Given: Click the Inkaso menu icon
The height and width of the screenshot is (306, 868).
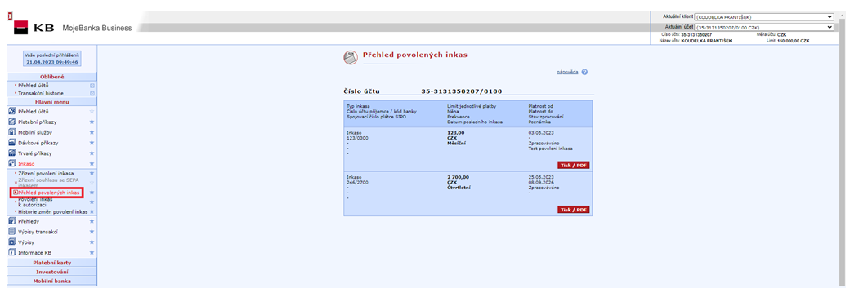Looking at the screenshot, I should pos(11,163).
